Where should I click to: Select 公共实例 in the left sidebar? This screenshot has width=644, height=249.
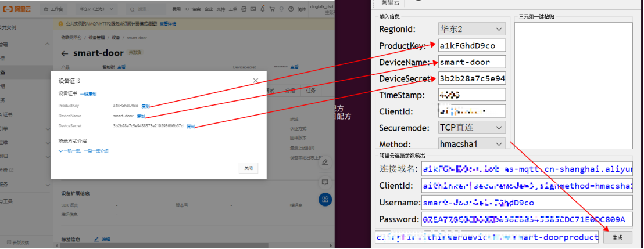pyautogui.click(x=8, y=28)
